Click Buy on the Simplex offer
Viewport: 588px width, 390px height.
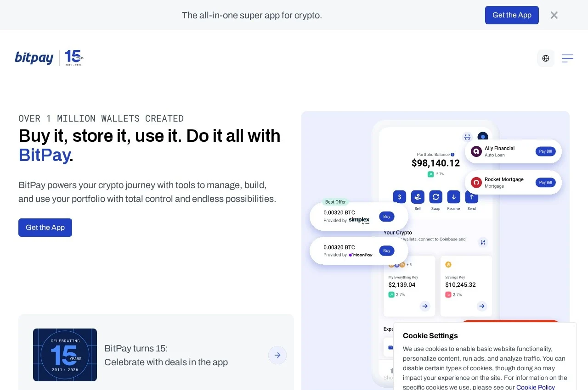[x=387, y=217]
